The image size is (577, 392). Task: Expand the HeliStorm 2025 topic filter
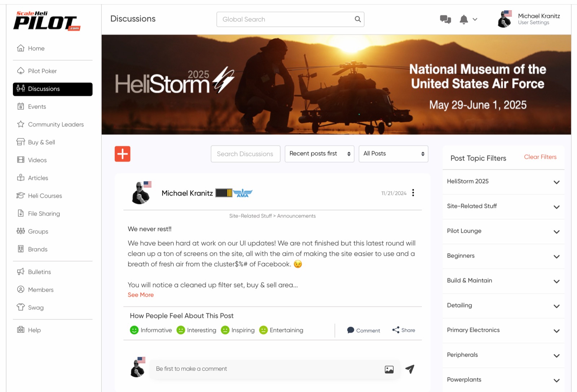556,182
